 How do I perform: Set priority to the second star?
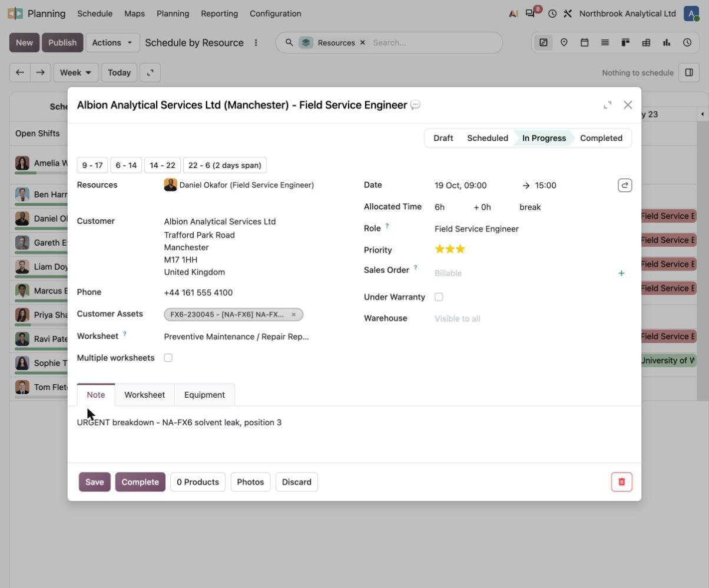(450, 249)
